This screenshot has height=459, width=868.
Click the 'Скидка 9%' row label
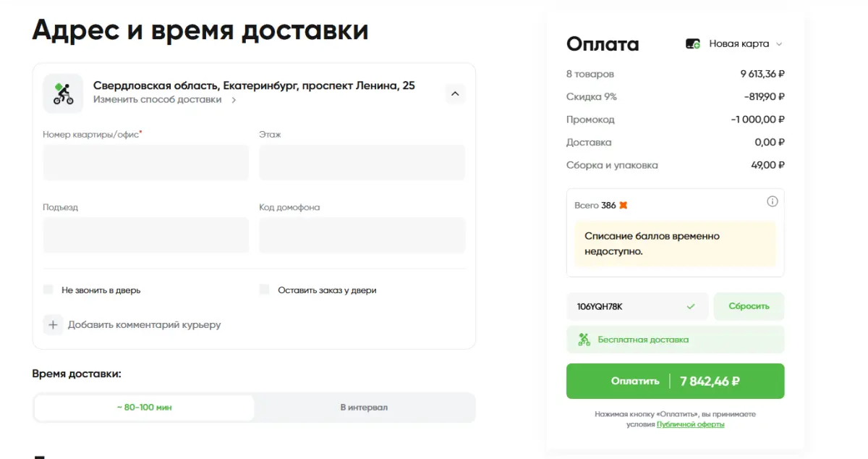coord(592,96)
